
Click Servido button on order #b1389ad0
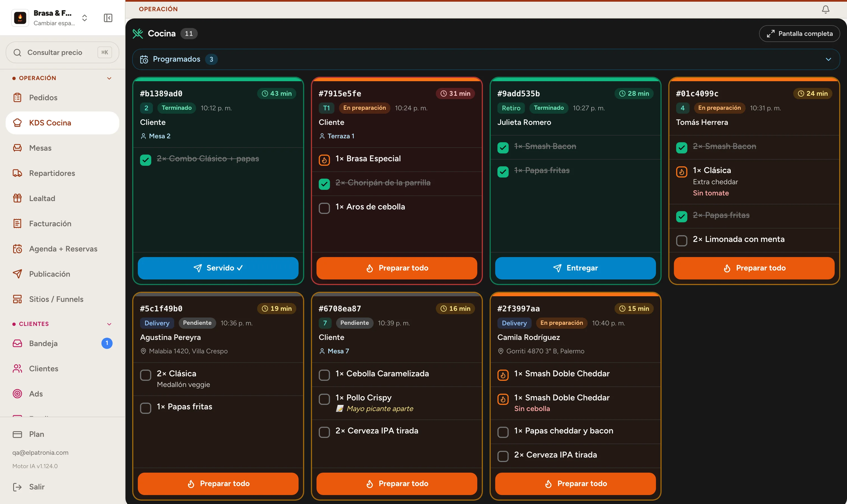[218, 268]
